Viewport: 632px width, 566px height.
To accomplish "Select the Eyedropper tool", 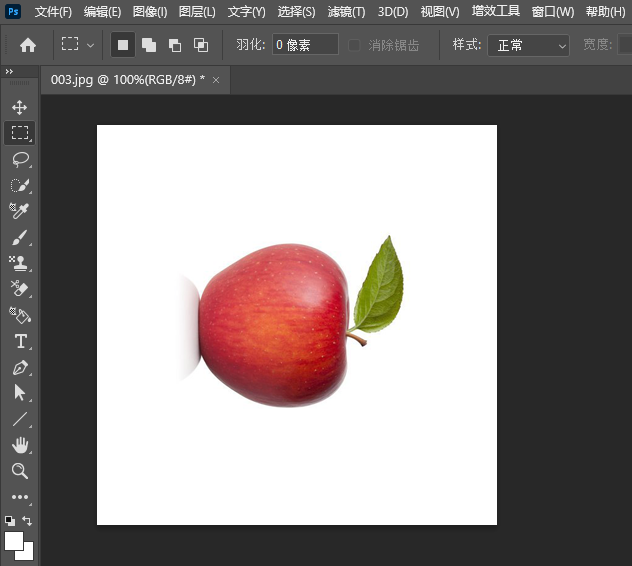I will (x=20, y=211).
